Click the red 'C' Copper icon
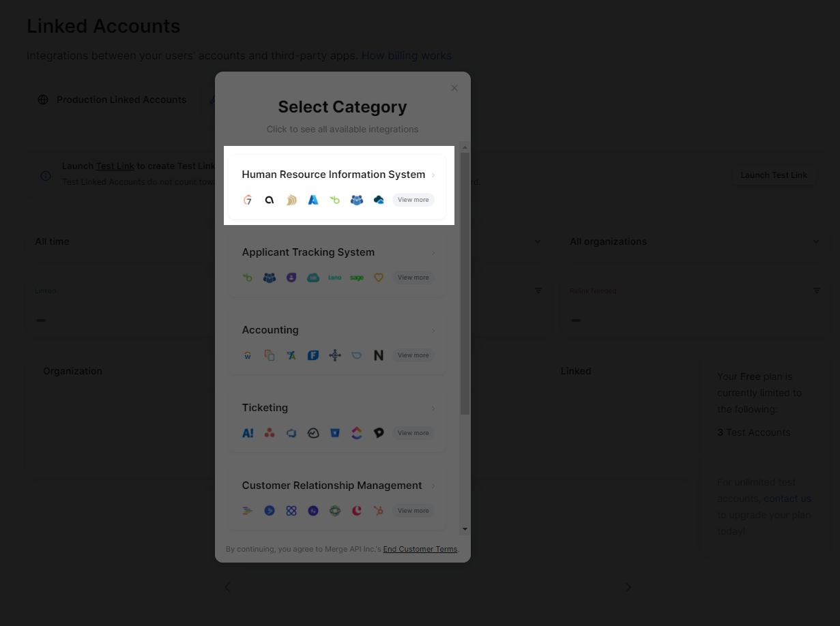 pyautogui.click(x=357, y=511)
